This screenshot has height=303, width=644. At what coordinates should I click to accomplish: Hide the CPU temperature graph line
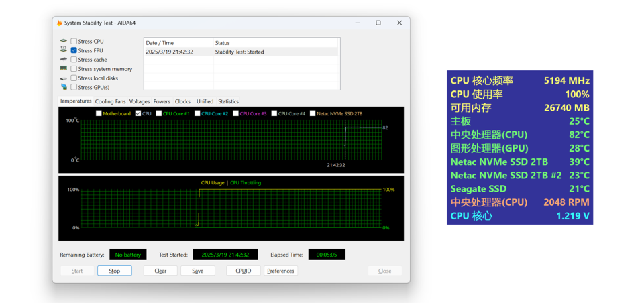point(138,114)
